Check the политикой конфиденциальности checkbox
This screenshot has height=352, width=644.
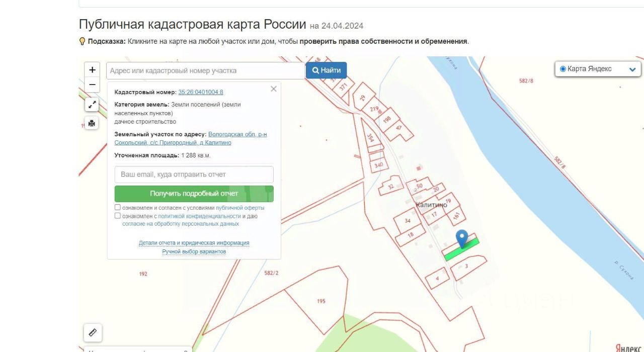(x=118, y=216)
